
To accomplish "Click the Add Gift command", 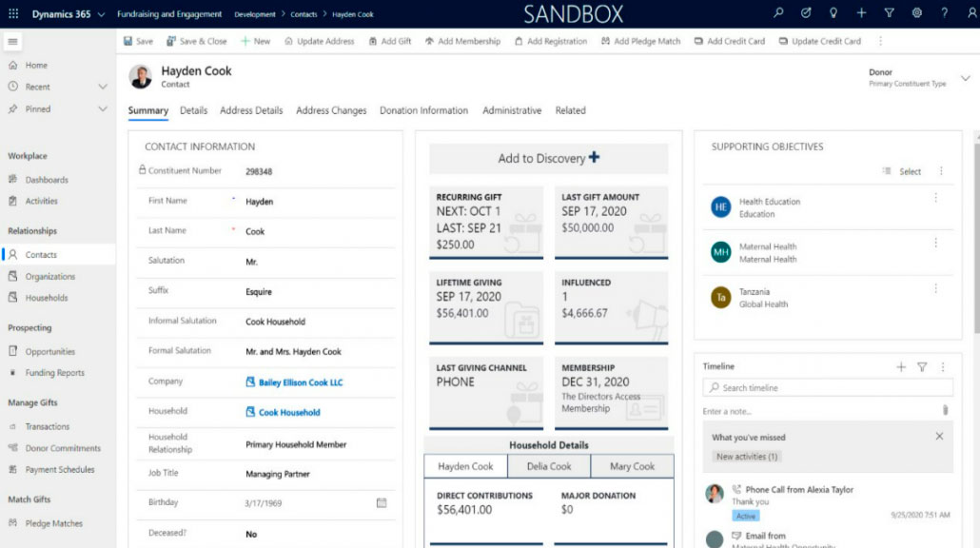I will click(x=390, y=41).
